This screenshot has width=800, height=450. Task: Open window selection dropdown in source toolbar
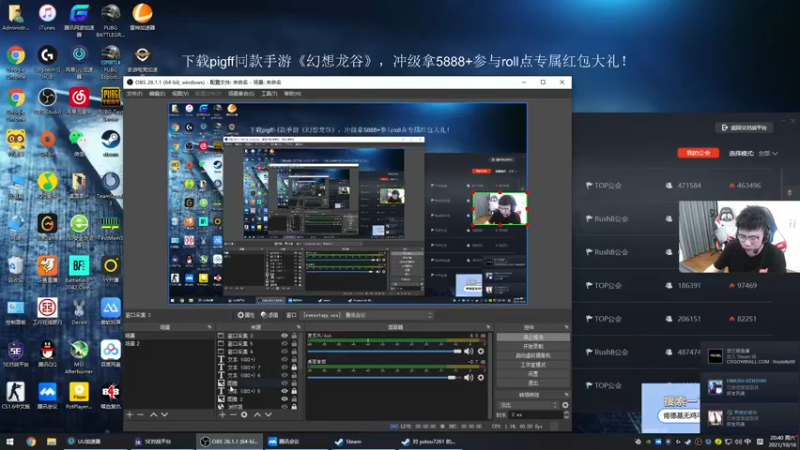click(x=367, y=315)
